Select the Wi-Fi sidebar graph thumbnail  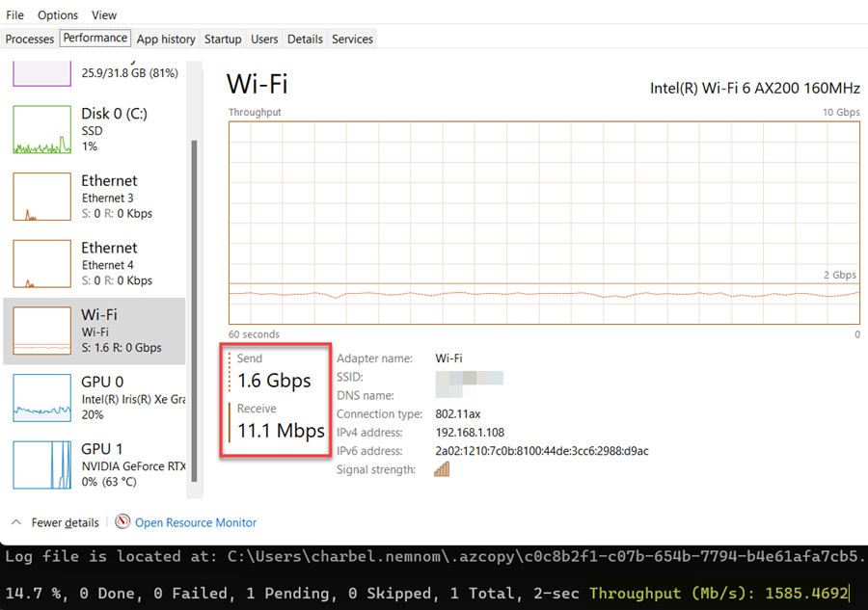click(x=42, y=331)
